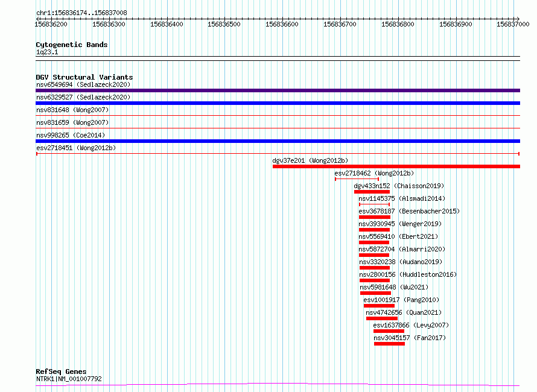Open the esv1637866 (Levy2007) variant
The width and height of the screenshot is (537, 392).
(411, 325)
